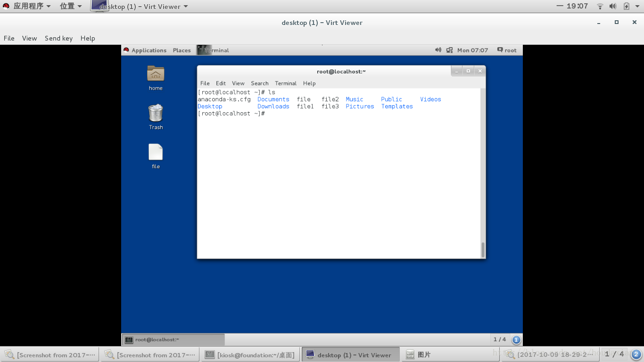Open the terminal's Help menu

pyautogui.click(x=309, y=83)
